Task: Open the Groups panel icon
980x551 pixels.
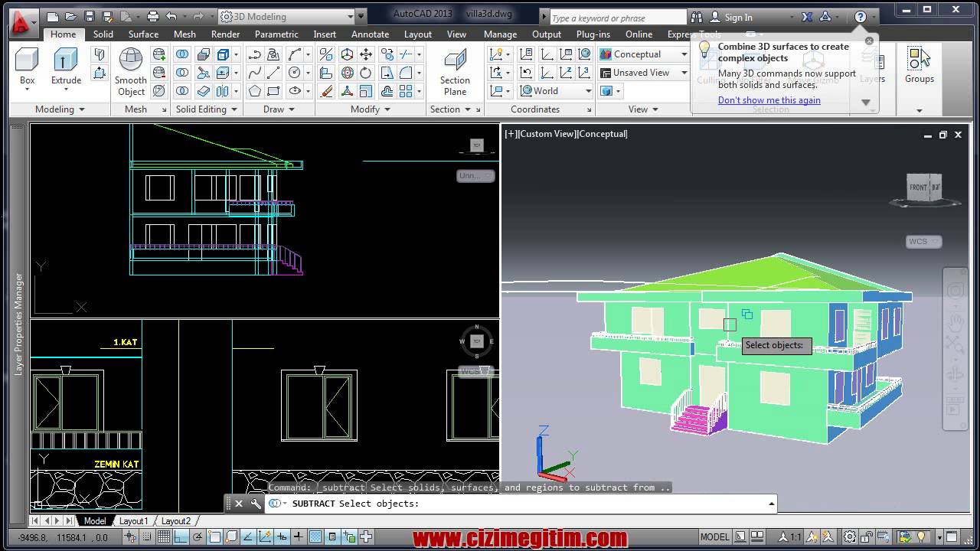Action: (x=919, y=65)
